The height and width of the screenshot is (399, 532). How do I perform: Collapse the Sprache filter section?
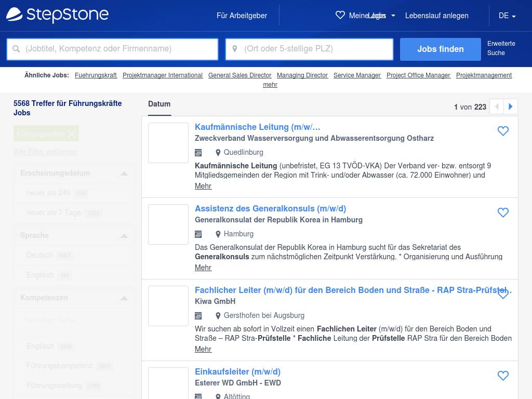[124, 236]
